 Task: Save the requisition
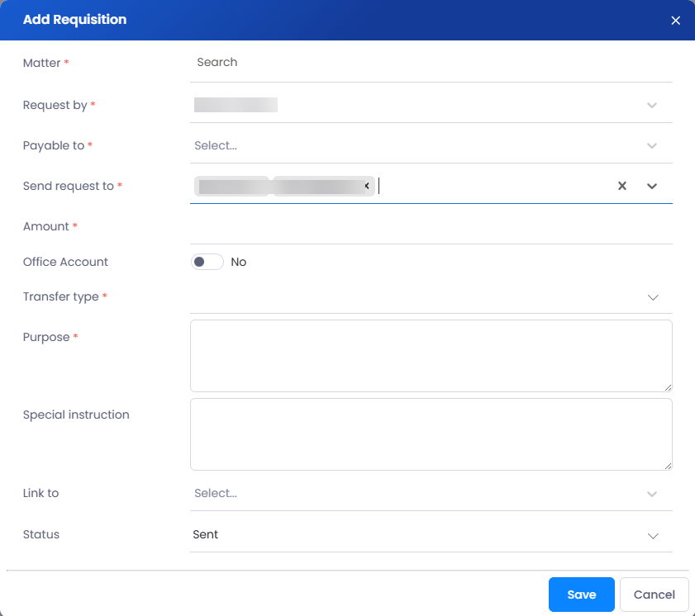coord(581,595)
